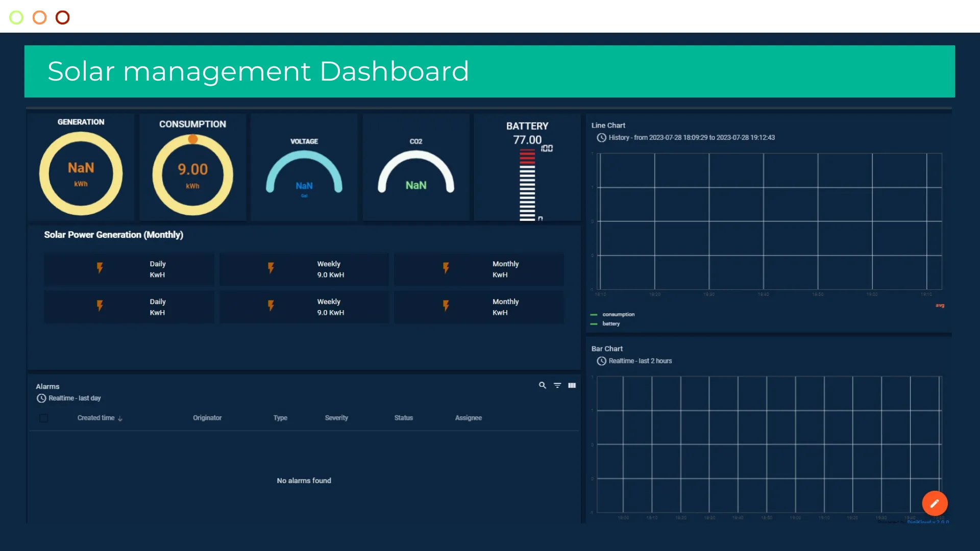
Task: Click the Line Chart clock icon
Action: click(x=601, y=138)
